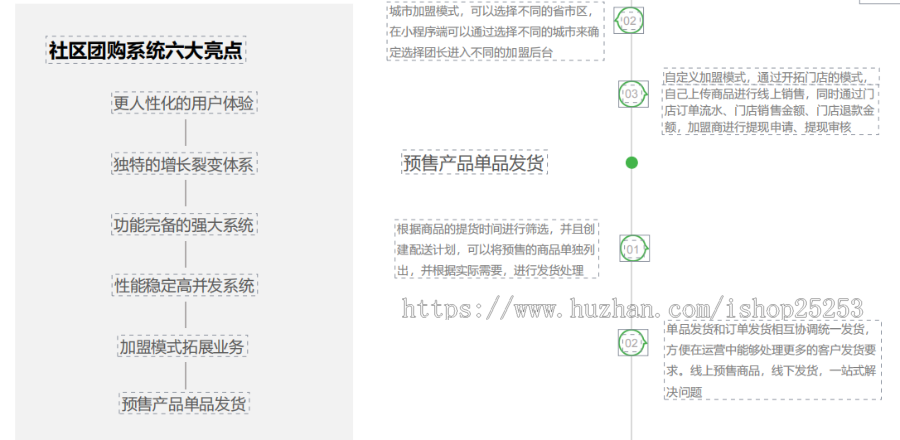
Task: Select the 03 circle marker
Action: click(633, 94)
